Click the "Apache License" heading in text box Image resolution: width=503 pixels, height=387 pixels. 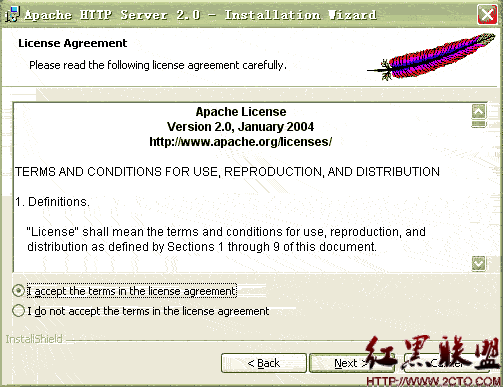pyautogui.click(x=241, y=112)
